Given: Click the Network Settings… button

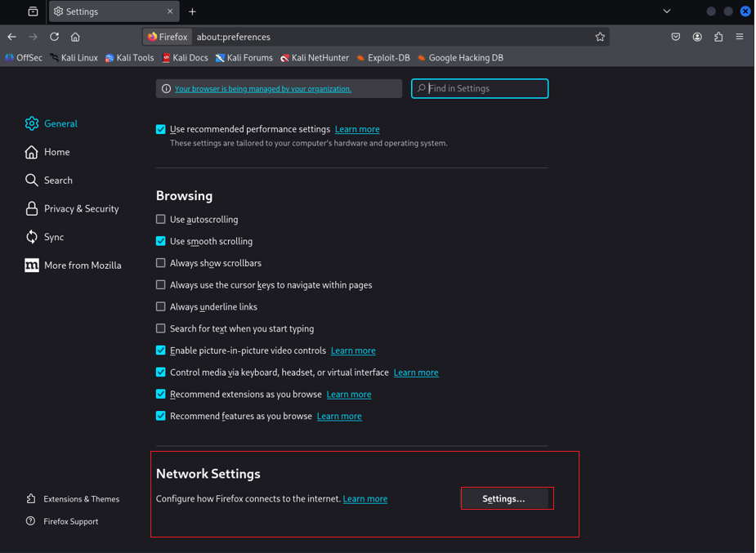Looking at the screenshot, I should [x=503, y=498].
